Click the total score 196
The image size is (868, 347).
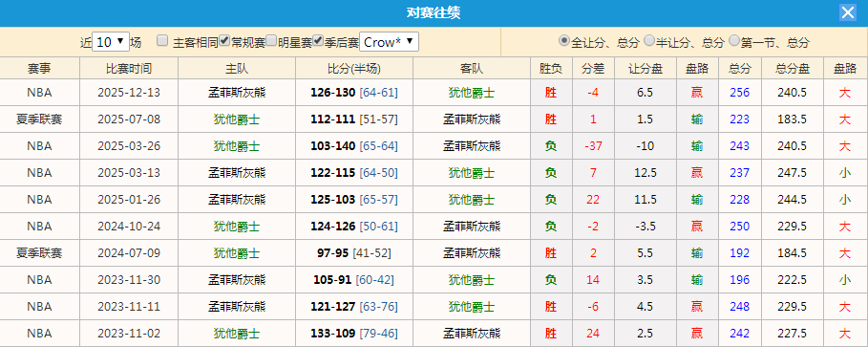(740, 280)
